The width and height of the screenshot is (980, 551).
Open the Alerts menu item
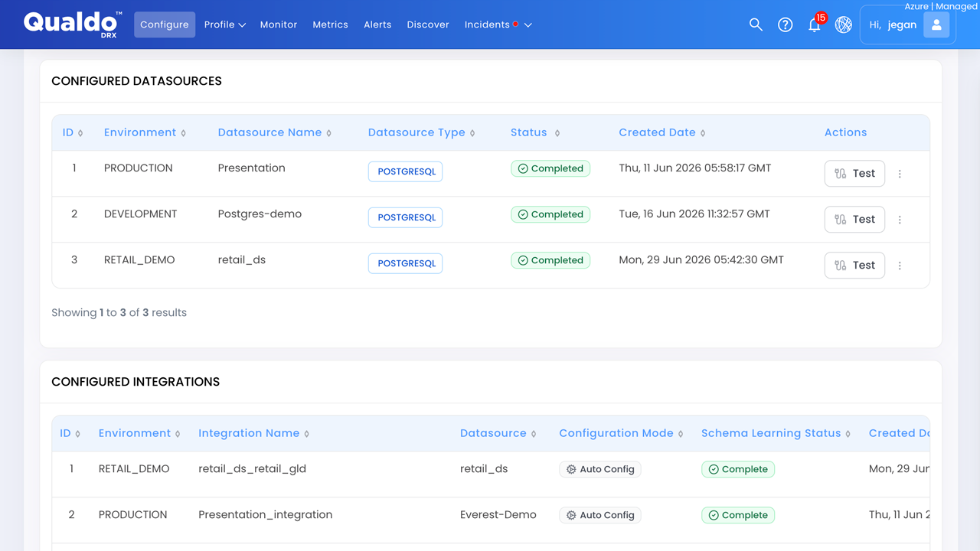click(377, 24)
